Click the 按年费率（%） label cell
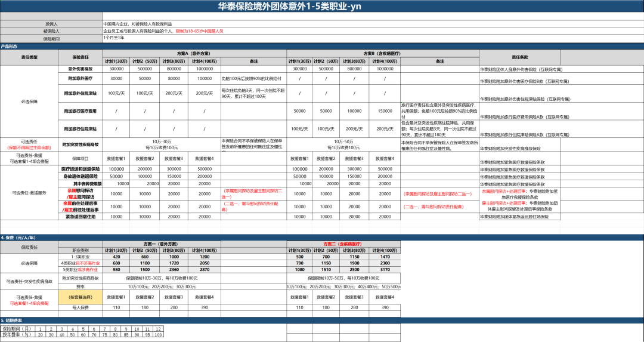 18,335
